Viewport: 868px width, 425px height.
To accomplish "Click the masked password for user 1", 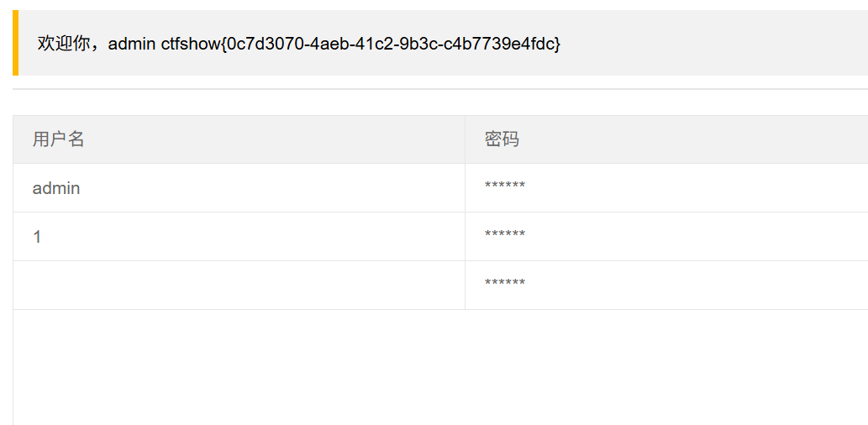I will 505,235.
